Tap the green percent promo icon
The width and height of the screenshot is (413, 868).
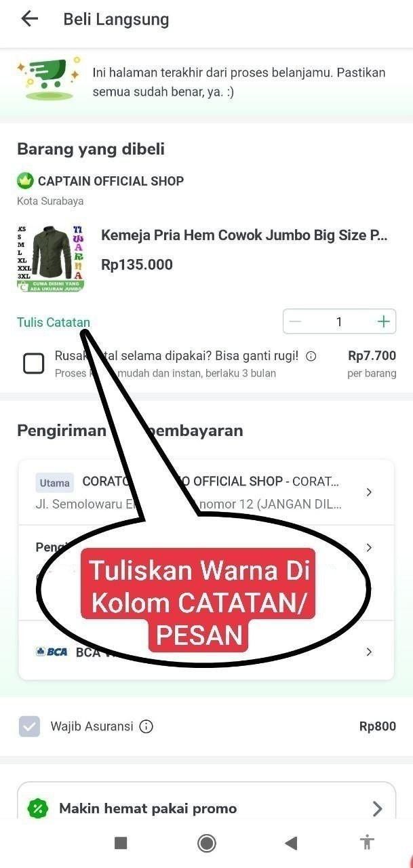38,808
